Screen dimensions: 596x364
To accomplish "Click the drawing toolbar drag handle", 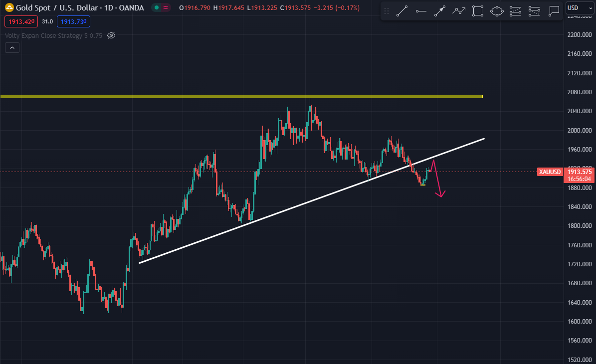I will coord(387,11).
